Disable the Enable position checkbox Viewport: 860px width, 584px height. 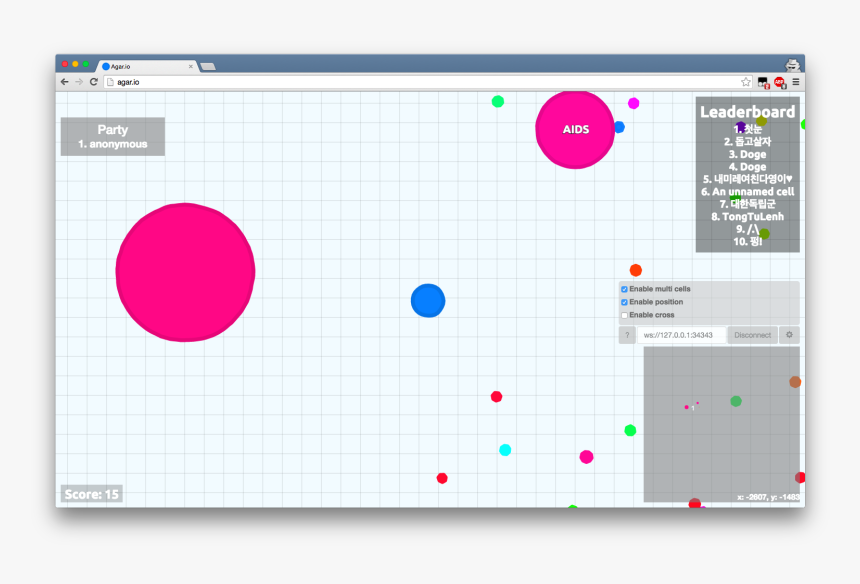click(x=623, y=301)
